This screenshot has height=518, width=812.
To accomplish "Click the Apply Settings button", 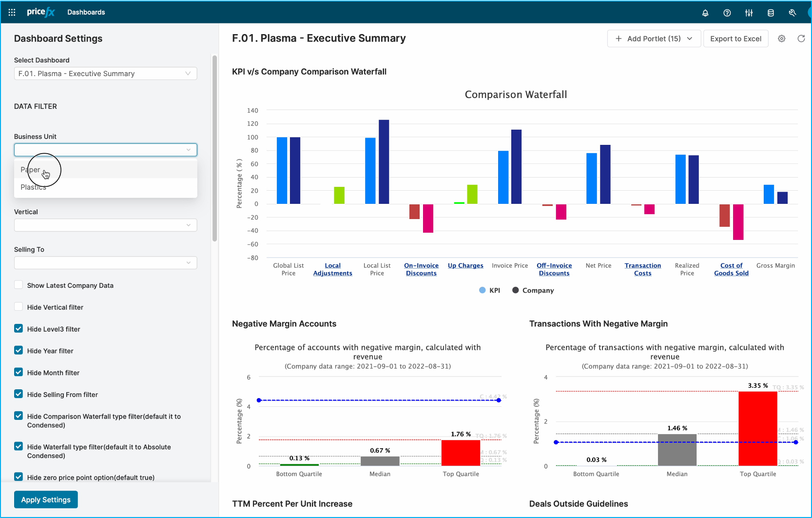I will (46, 499).
